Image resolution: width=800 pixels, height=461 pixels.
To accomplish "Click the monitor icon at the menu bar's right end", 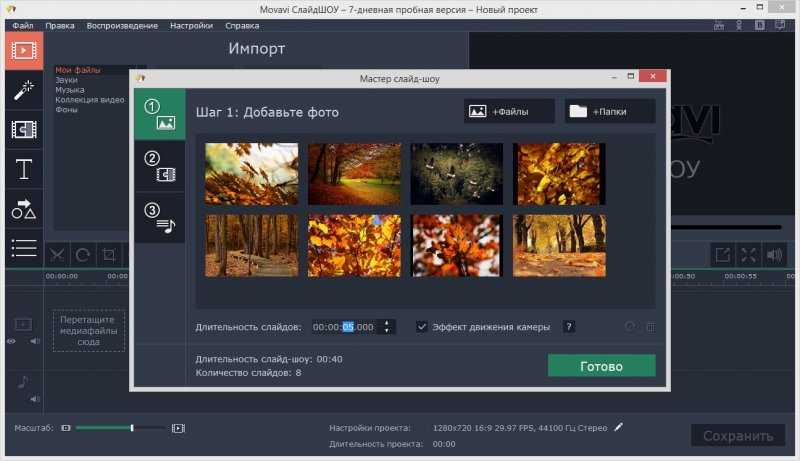I will tap(780, 25).
